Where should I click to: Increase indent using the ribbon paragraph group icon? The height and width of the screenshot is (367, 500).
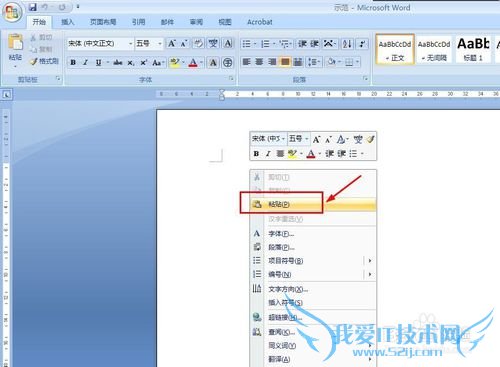(315, 44)
